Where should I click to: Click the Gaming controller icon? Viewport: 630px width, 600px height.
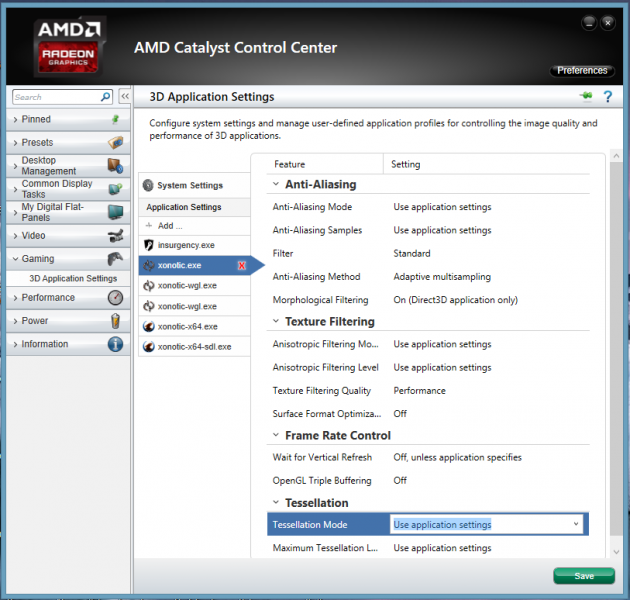point(115,259)
